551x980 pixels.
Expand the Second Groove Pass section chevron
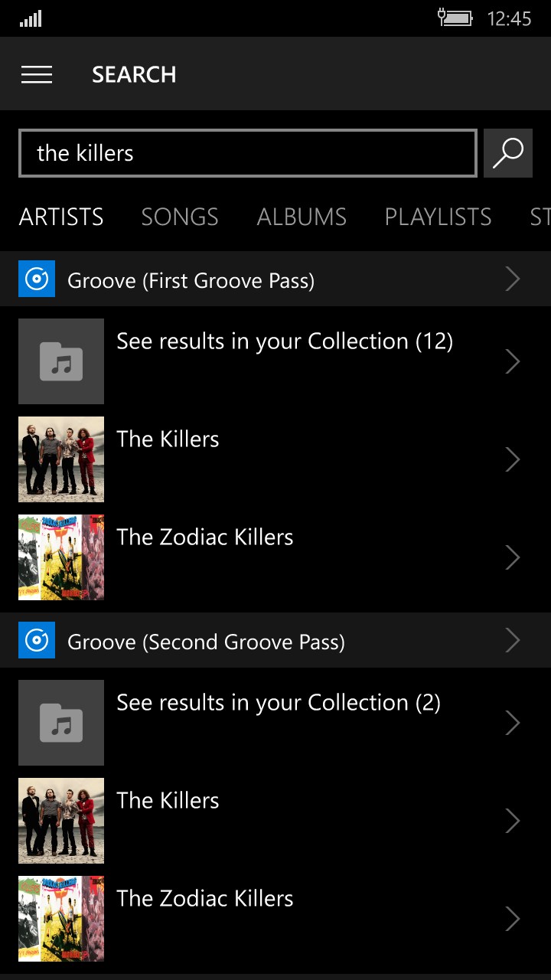(x=513, y=640)
